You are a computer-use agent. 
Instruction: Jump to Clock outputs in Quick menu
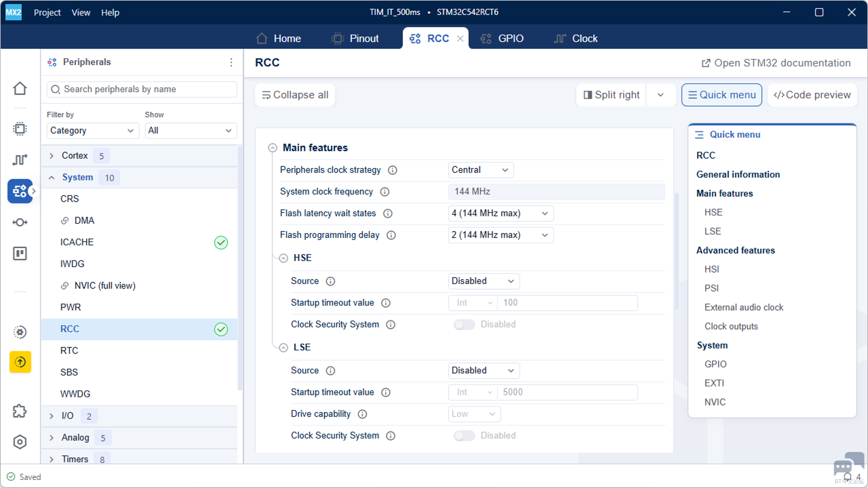[x=731, y=326]
